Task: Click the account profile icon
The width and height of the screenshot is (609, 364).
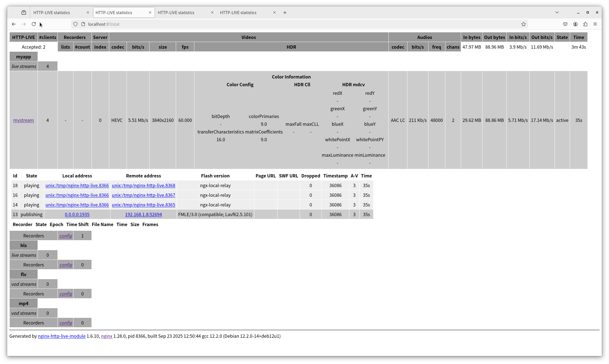Action: 575,24
